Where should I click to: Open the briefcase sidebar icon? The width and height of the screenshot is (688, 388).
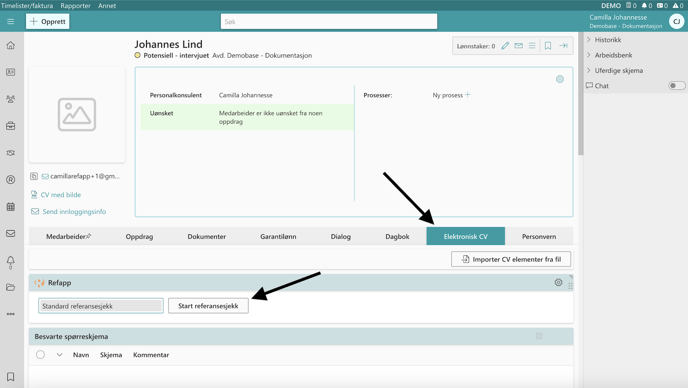coord(11,126)
